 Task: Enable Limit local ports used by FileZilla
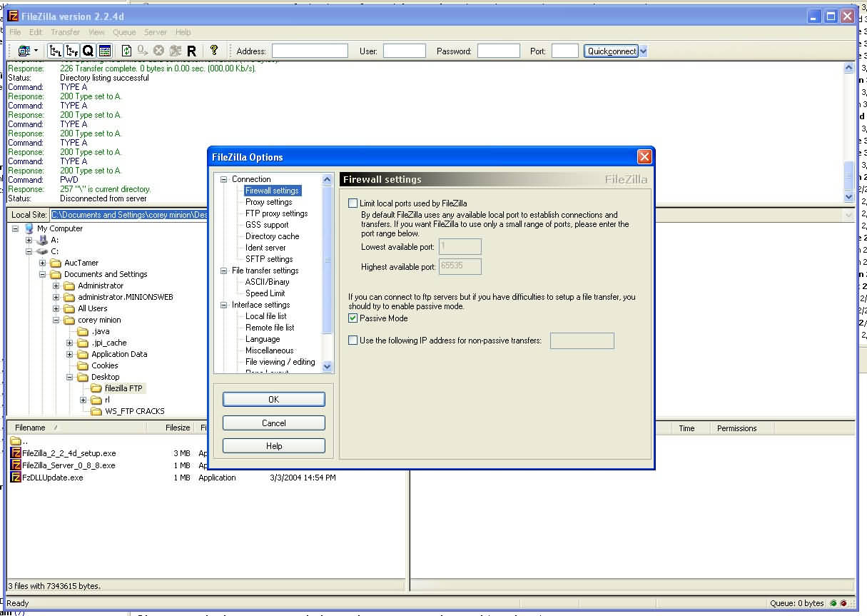click(353, 203)
